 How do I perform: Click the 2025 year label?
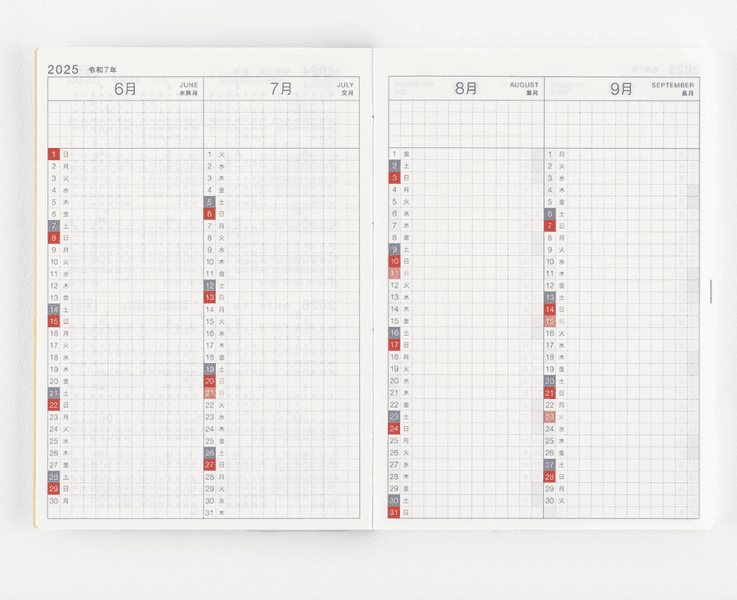63,68
